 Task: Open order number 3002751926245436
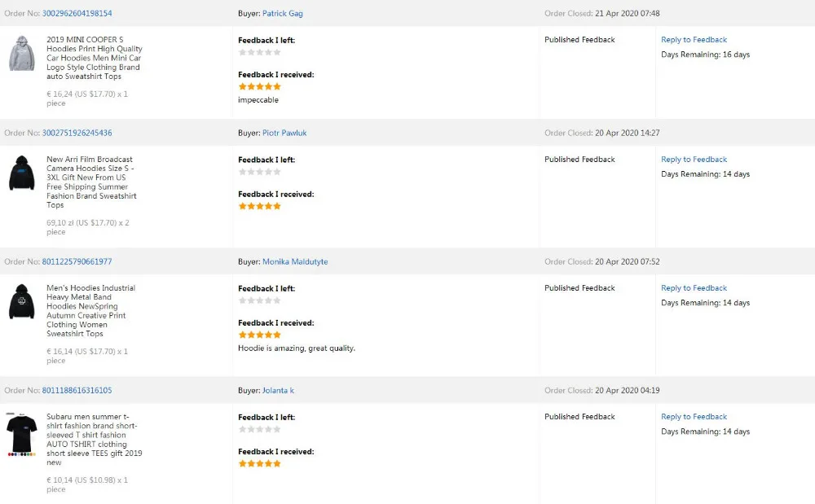pos(77,133)
